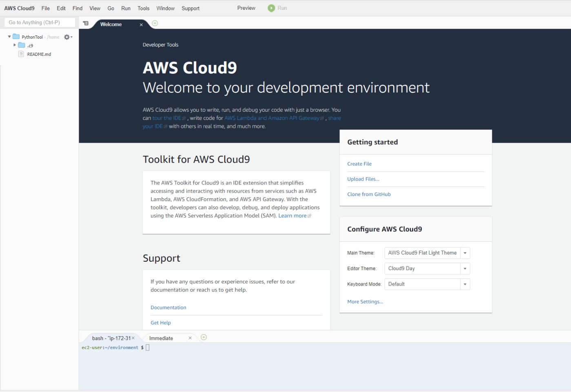
Task: Open the AWS Cloud9 menu
Action: (20, 8)
